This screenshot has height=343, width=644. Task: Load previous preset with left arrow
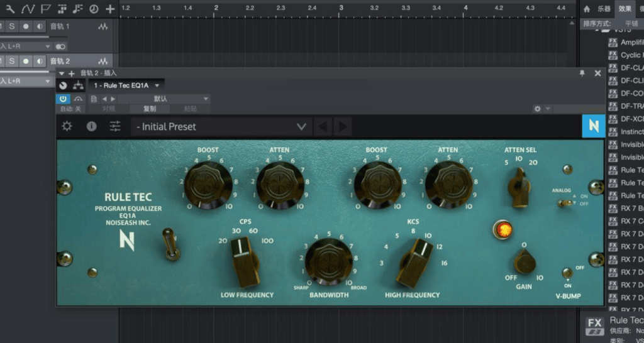pyautogui.click(x=104, y=99)
